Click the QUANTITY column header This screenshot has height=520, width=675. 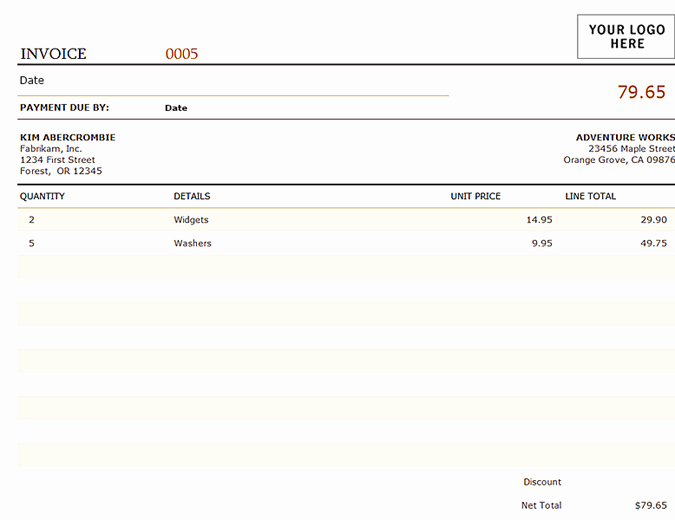tap(42, 196)
